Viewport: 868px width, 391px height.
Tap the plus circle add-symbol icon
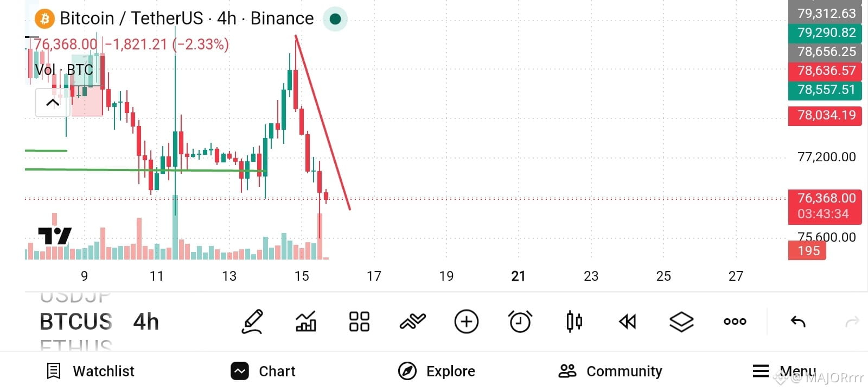pyautogui.click(x=467, y=321)
